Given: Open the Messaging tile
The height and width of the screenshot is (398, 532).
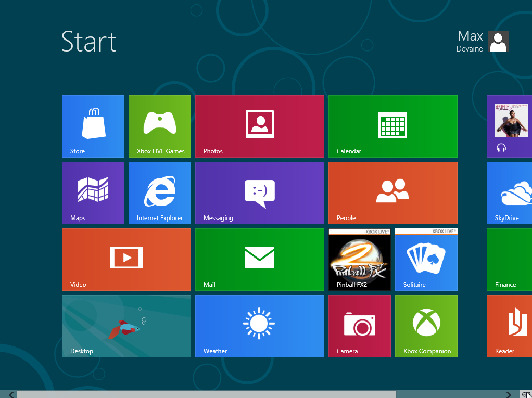Looking at the screenshot, I should 260,193.
